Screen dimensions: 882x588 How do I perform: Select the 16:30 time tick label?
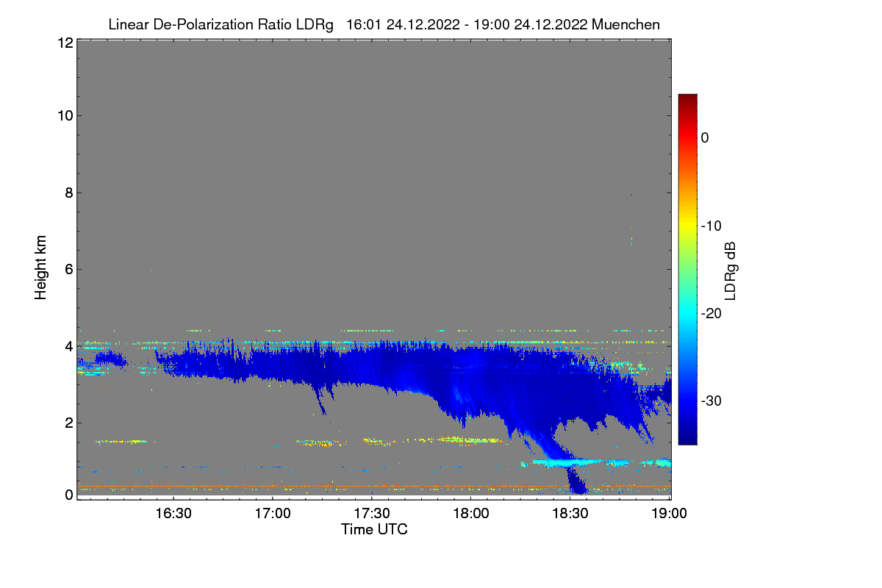pyautogui.click(x=173, y=512)
